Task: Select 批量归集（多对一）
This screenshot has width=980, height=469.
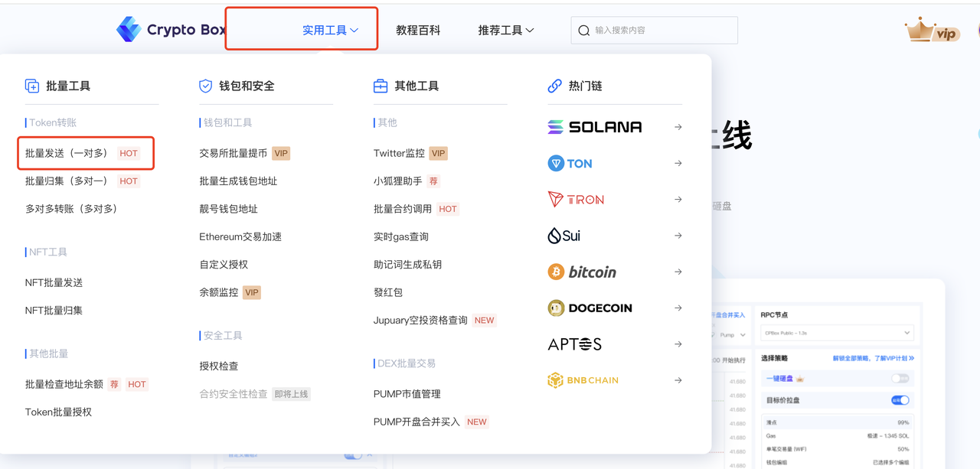Action: click(x=67, y=181)
